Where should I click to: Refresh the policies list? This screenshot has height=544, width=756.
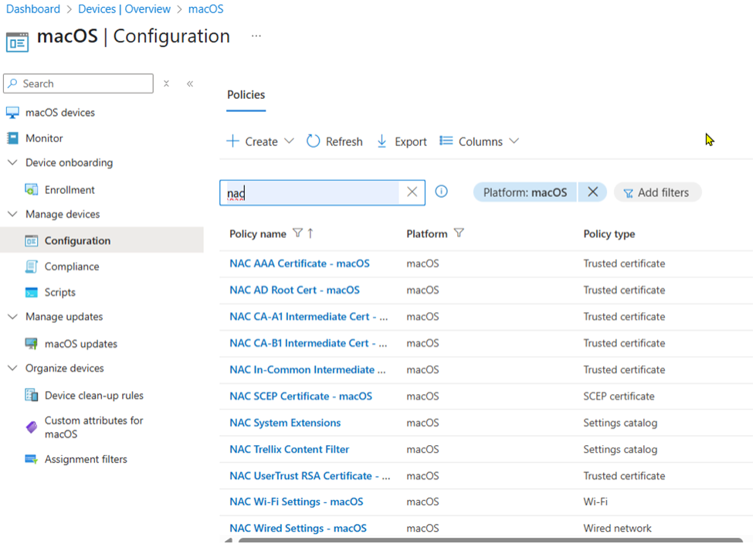tap(334, 141)
